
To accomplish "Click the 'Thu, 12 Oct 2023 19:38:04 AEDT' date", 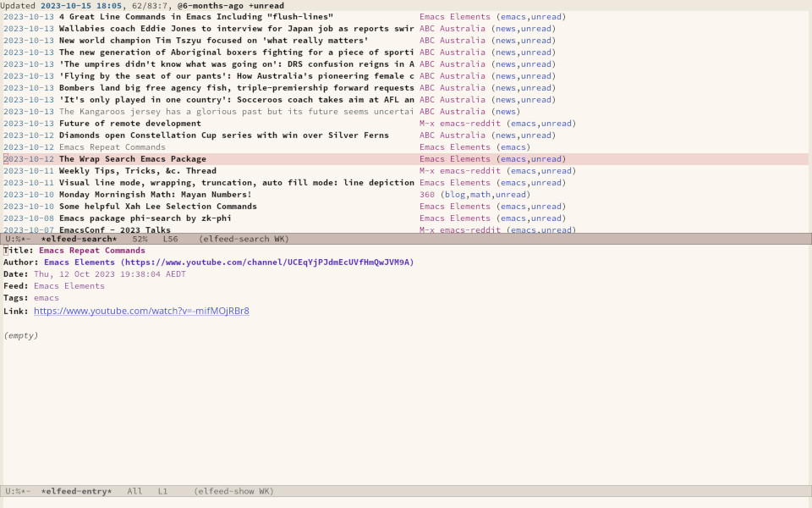I will click(x=110, y=274).
